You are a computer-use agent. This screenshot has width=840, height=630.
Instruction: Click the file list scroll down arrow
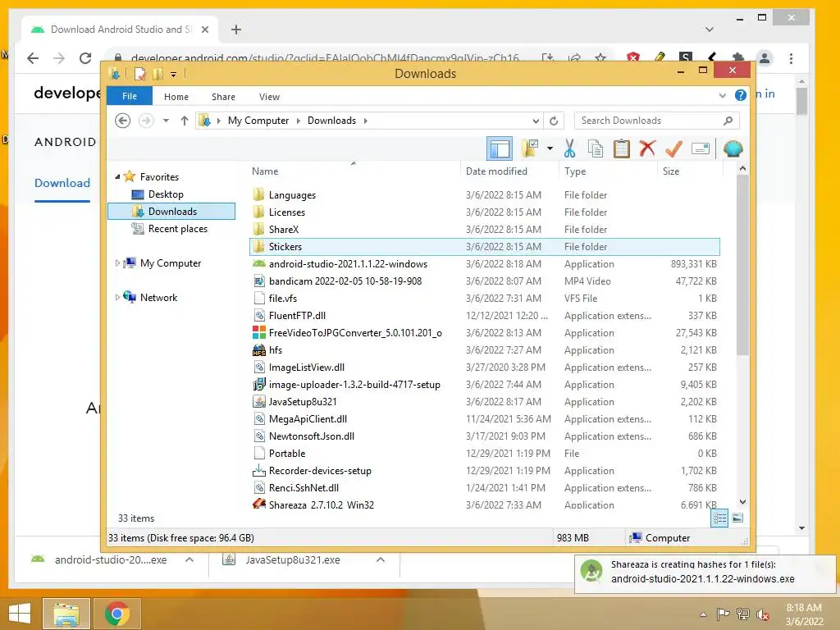(742, 502)
